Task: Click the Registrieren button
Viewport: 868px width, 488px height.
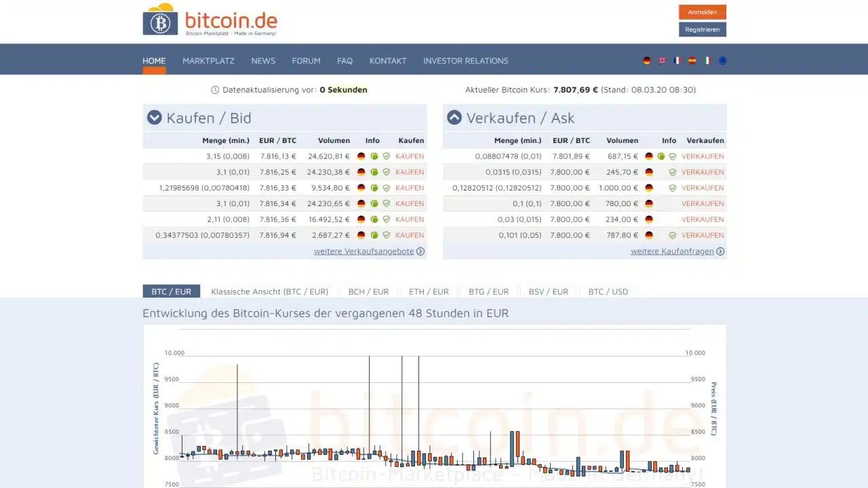Action: pos(703,29)
